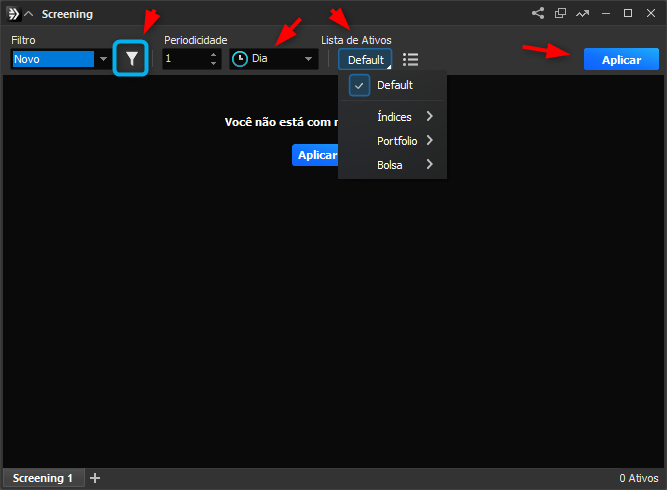Click the Profit logo icon at top left
667x490 pixels.
tap(12, 14)
